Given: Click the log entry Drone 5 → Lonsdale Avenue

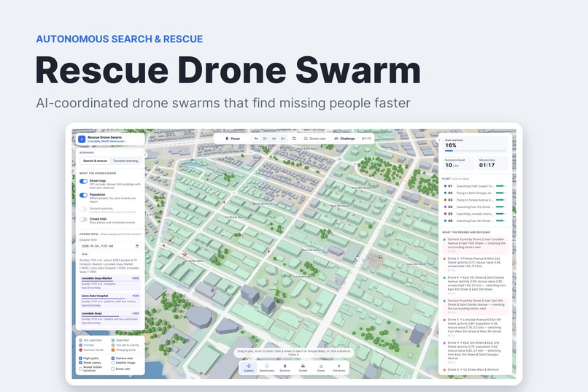Looking at the screenshot, I should pos(475,327).
